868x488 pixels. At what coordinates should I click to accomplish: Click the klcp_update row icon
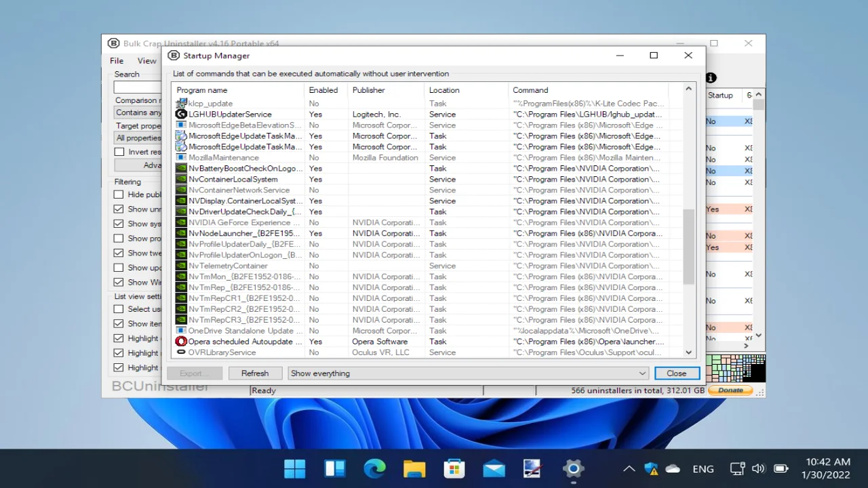click(x=181, y=103)
